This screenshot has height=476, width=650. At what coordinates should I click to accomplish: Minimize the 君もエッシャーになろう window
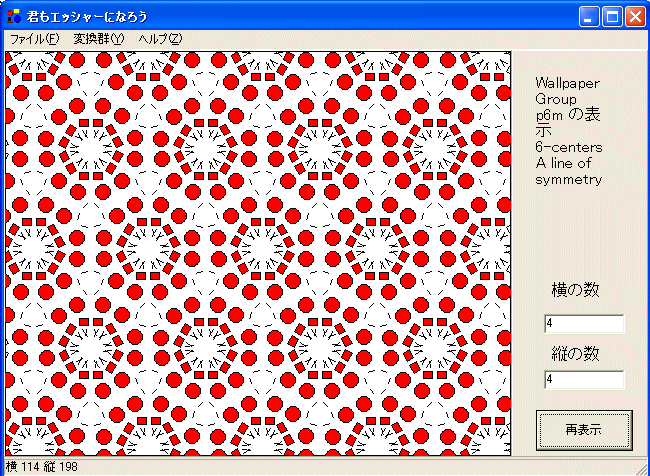coord(589,17)
